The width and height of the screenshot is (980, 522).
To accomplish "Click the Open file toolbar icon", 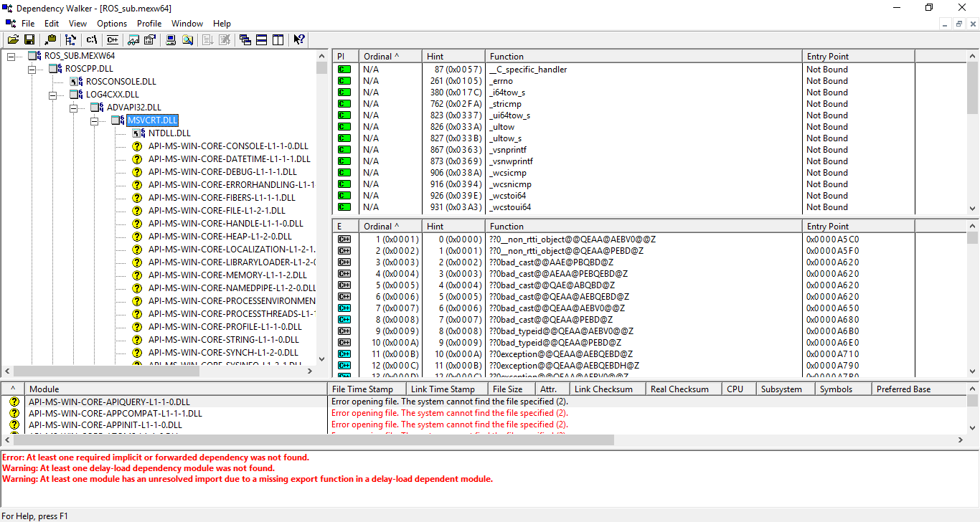I will [13, 39].
